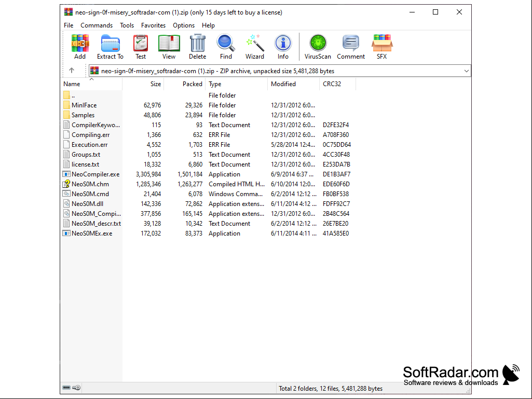Click the 3,305,984 size value

point(148,174)
